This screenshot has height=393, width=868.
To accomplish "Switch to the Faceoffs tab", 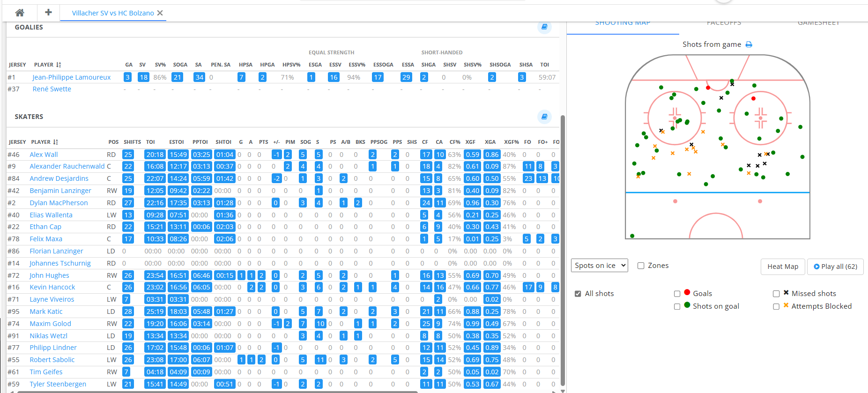I will click(x=724, y=23).
